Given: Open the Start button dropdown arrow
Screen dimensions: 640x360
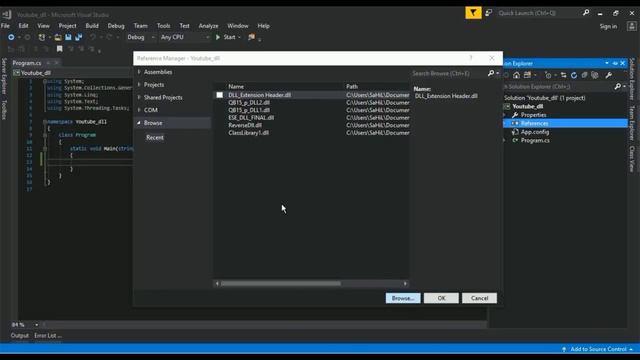Looking at the screenshot, I should point(239,38).
